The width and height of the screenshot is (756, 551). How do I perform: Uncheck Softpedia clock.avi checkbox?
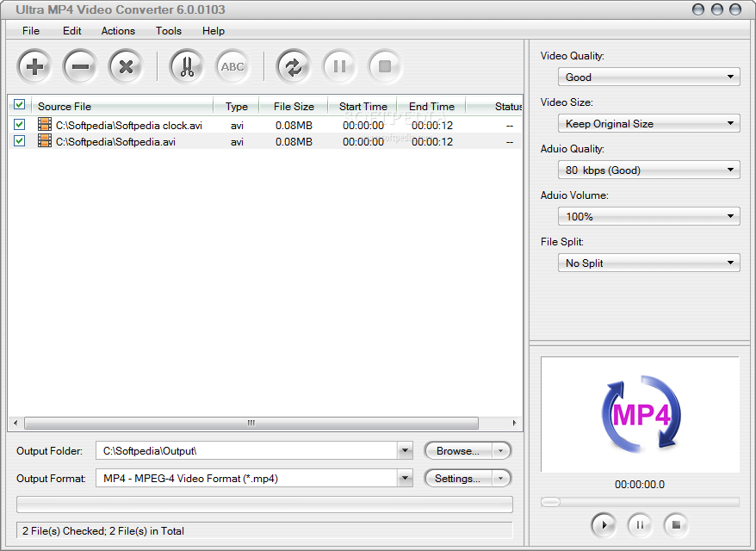click(x=19, y=124)
